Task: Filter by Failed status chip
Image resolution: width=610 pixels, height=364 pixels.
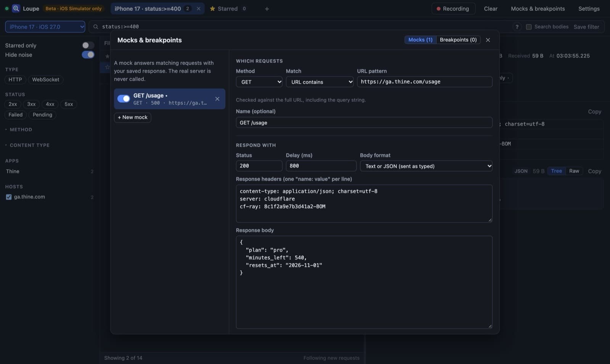Action: tap(16, 115)
